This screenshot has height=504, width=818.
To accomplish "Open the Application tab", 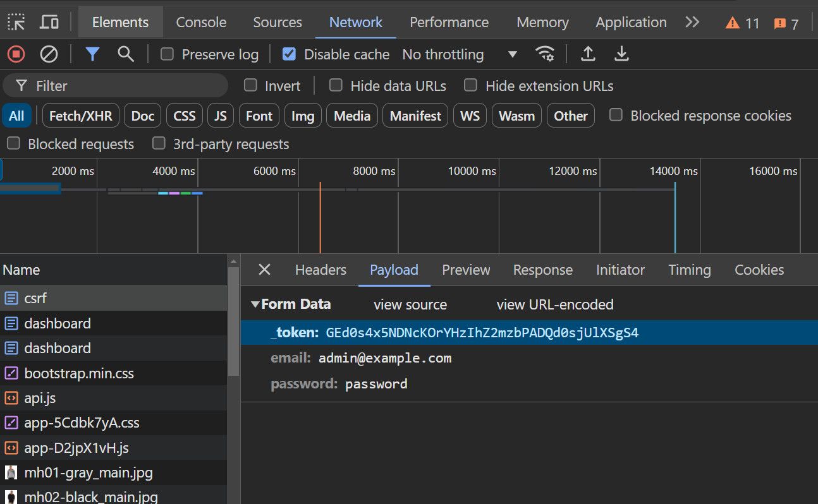I will (x=631, y=22).
